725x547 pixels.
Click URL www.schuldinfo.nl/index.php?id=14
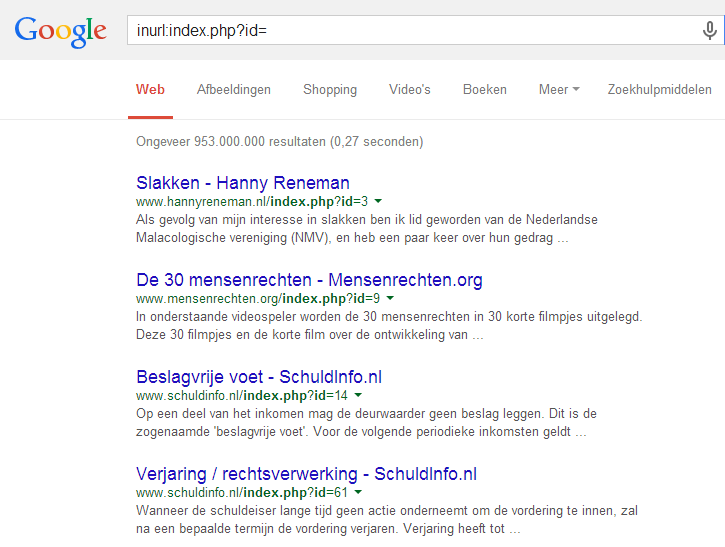pos(242,396)
